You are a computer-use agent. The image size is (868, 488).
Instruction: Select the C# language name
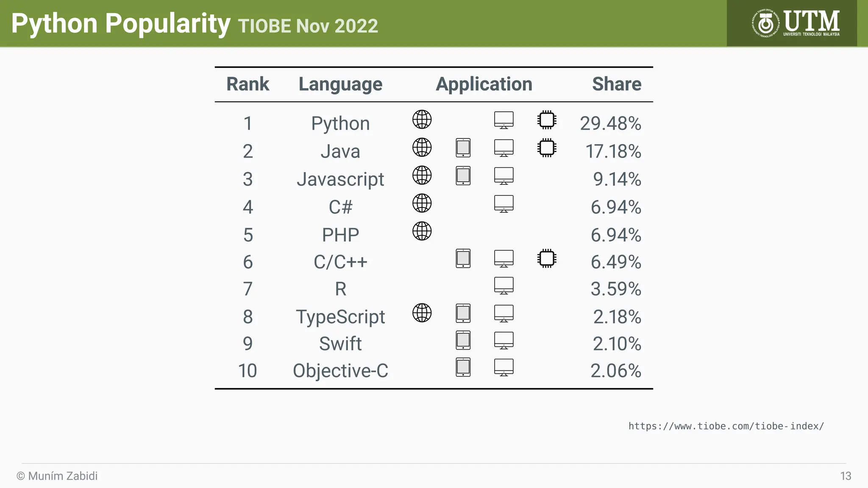(341, 207)
